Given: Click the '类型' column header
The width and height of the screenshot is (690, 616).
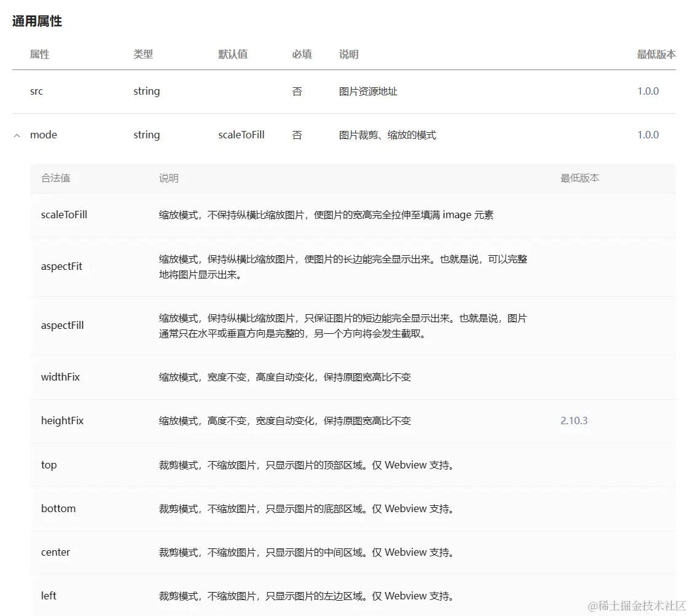Looking at the screenshot, I should [x=143, y=54].
